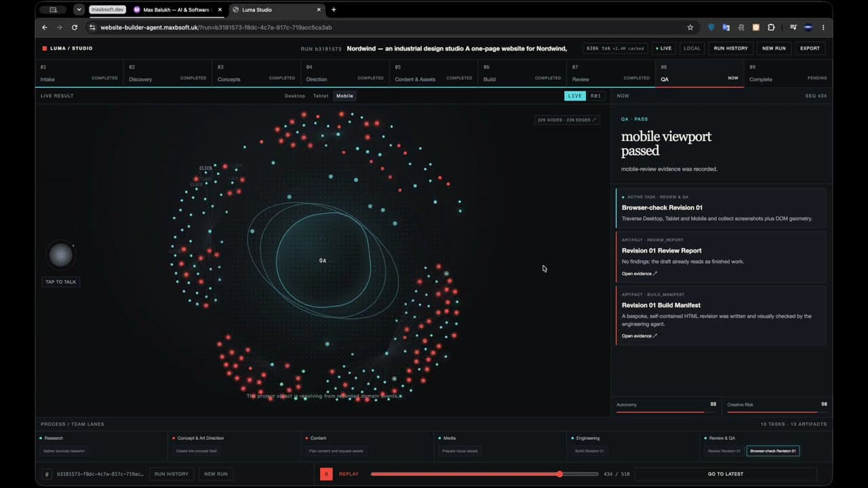The image size is (868, 488).
Task: Toggle the LIVE result view
Action: [575, 96]
